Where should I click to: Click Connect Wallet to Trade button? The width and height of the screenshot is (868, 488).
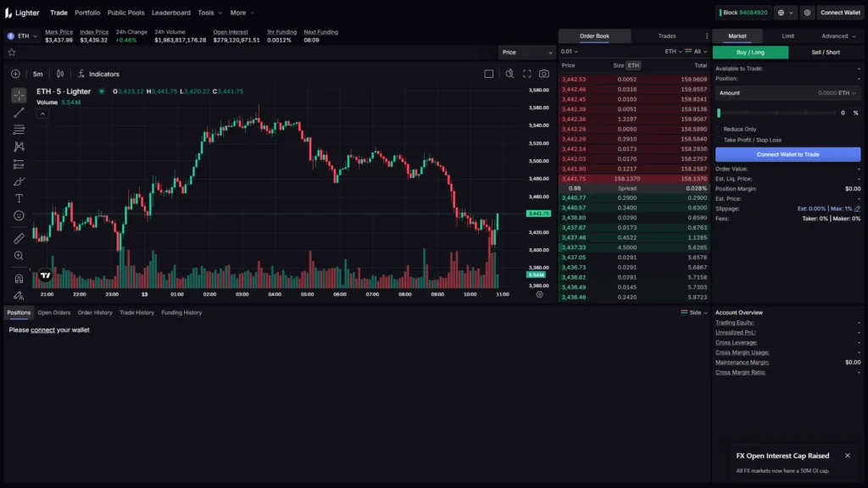point(787,154)
